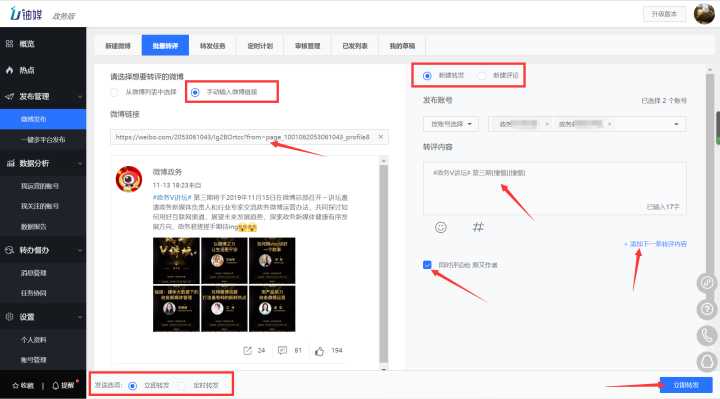Collapse the 转办督办 sidebar group chevron

pos(80,251)
